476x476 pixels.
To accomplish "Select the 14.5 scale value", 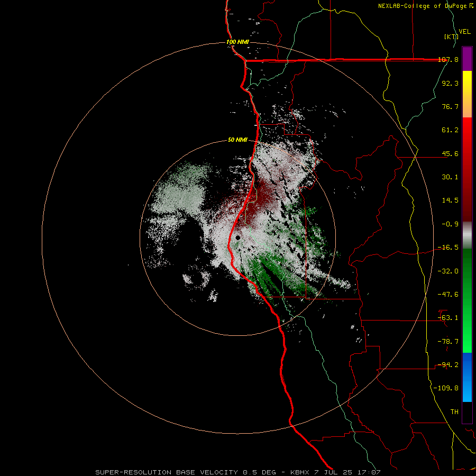I will 450,200.
